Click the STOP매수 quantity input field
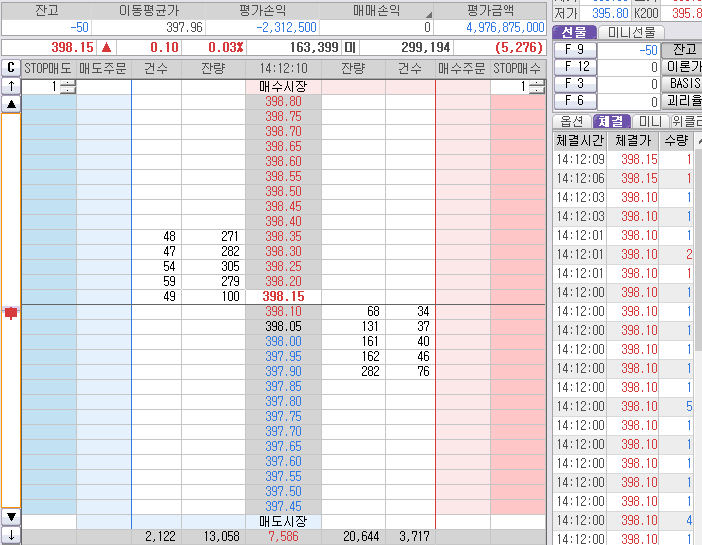This screenshot has height=545, width=702. (x=510, y=86)
